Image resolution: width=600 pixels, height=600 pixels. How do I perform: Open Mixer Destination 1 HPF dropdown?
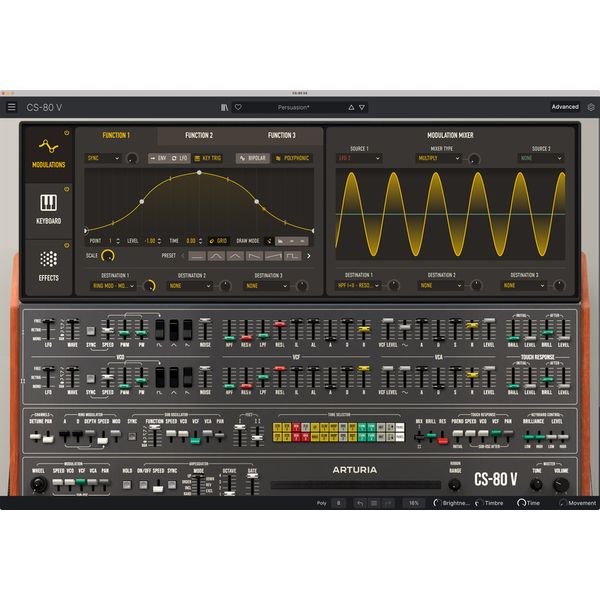[x=358, y=285]
